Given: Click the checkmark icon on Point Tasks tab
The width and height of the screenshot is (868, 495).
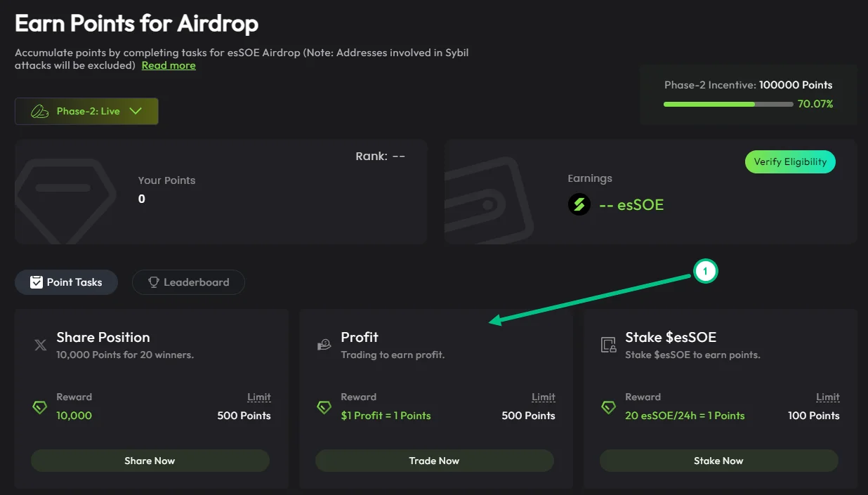Looking at the screenshot, I should 37,282.
